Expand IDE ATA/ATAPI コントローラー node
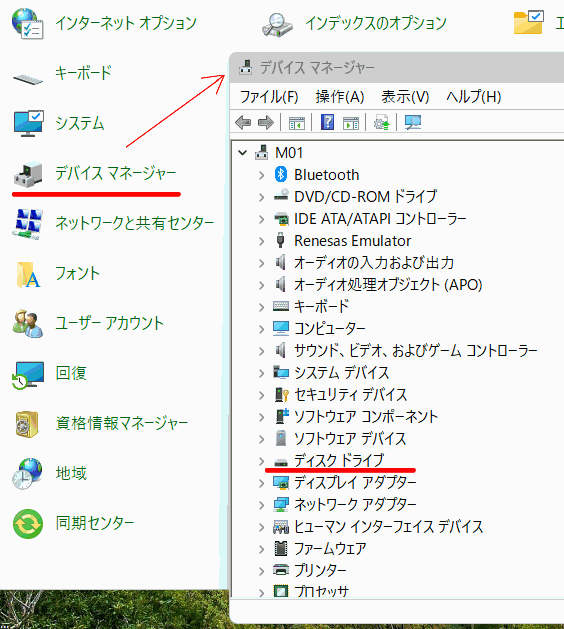564x629 pixels. pyautogui.click(x=262, y=219)
